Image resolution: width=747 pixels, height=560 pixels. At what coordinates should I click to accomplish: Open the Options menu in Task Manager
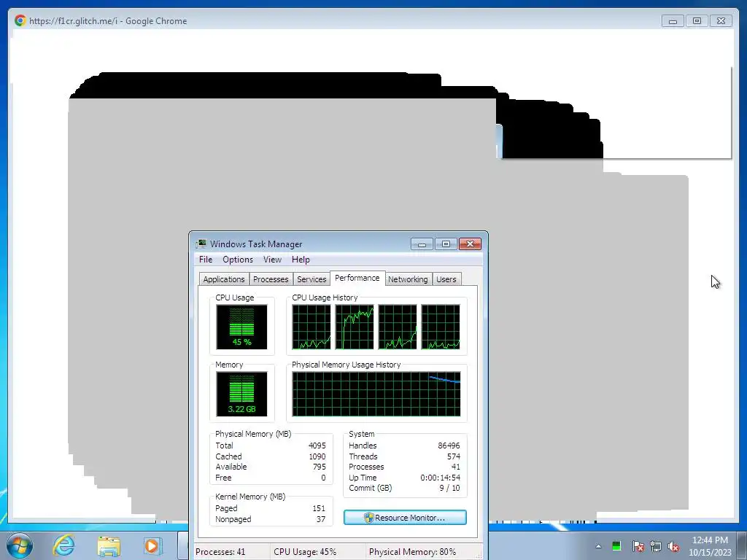(x=238, y=260)
